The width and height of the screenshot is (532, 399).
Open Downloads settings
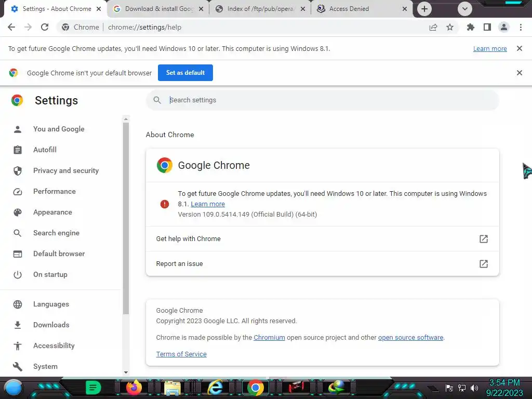point(51,325)
